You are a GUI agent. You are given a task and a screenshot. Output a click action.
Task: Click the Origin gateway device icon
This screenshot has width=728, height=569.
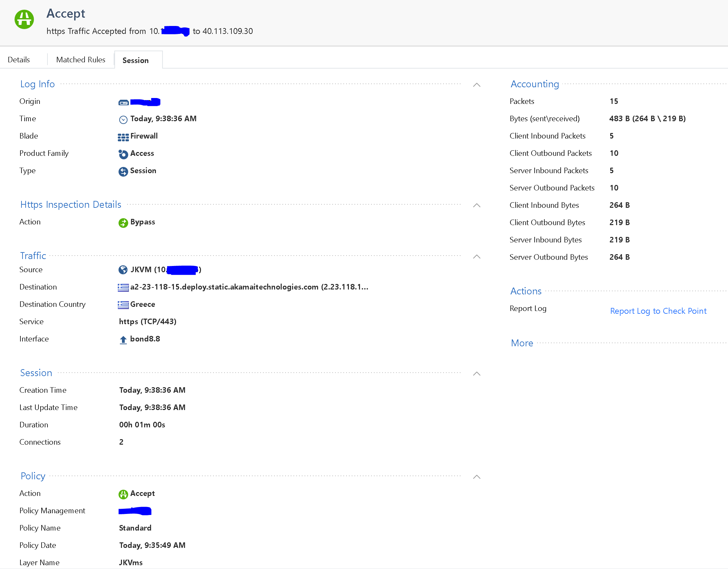123,103
